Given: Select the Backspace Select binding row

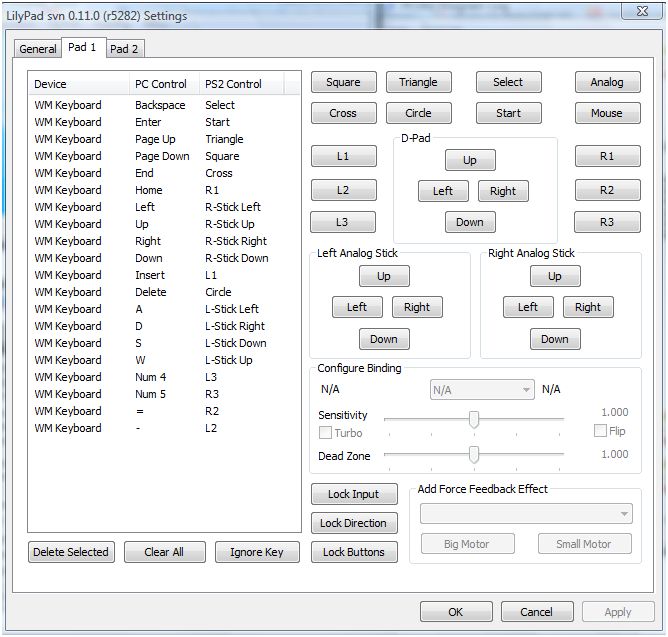Looking at the screenshot, I should [x=164, y=105].
